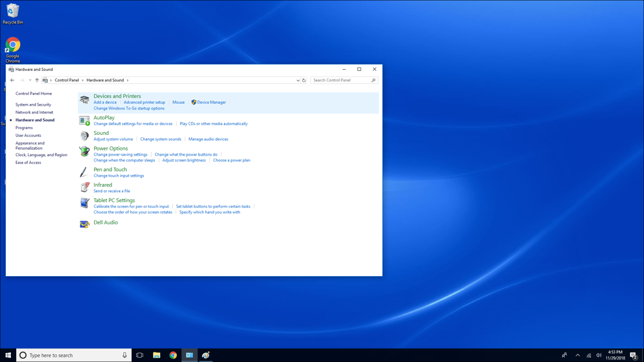Open Manage audio devices

[x=208, y=139]
